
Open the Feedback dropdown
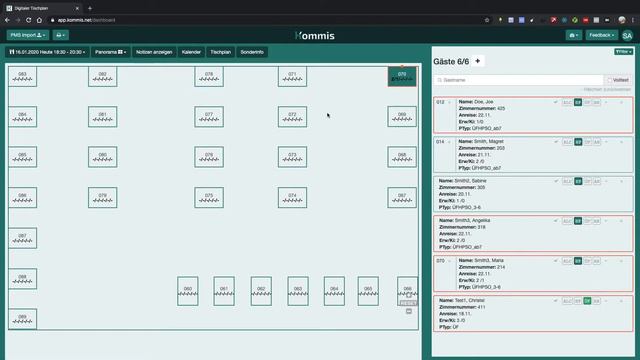pos(602,35)
